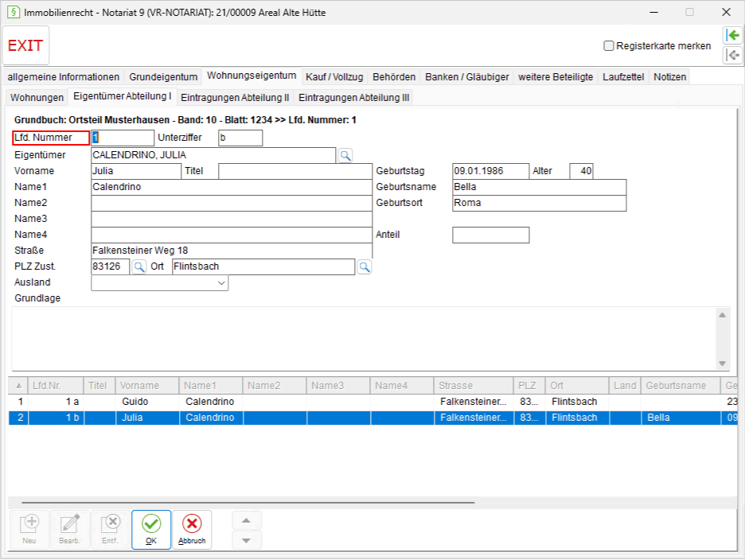Click the Grundlage scrollbar down arrow
The image size is (745, 560).
point(722,364)
